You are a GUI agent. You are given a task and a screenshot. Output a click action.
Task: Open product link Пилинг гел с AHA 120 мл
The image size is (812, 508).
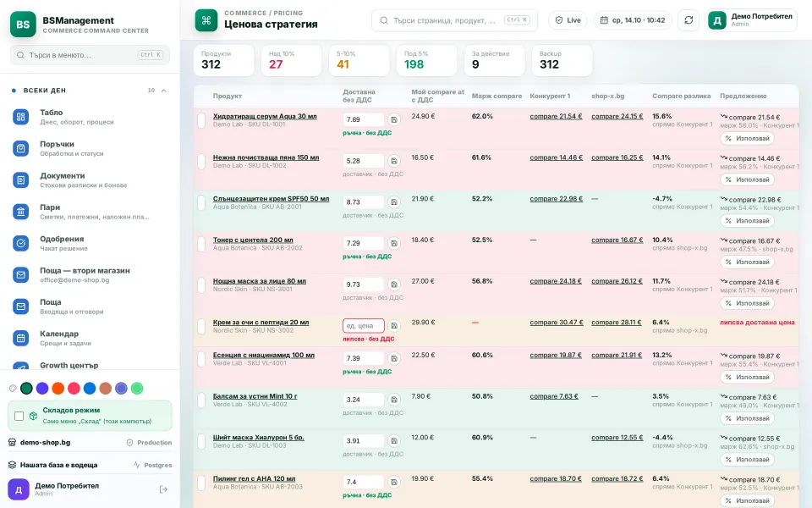point(254,478)
